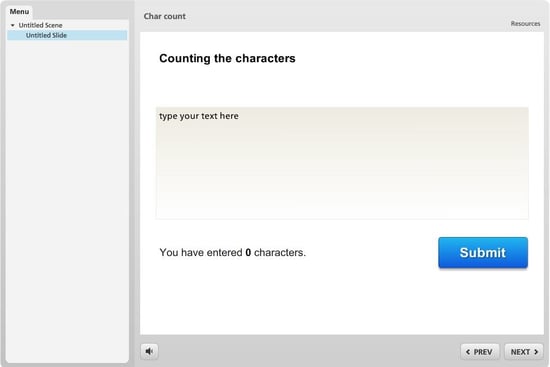The height and width of the screenshot is (367, 550).
Task: Click the blue Submit button
Action: pos(483,253)
